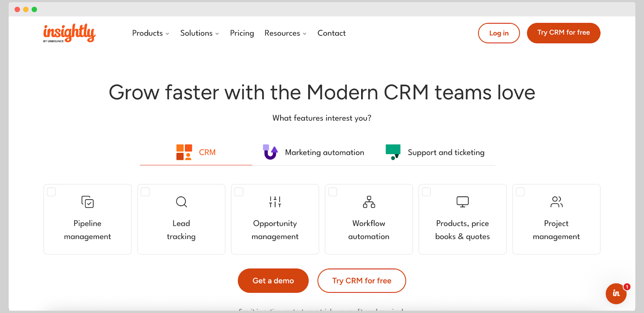Switch to the Marketing automation tab

(313, 152)
